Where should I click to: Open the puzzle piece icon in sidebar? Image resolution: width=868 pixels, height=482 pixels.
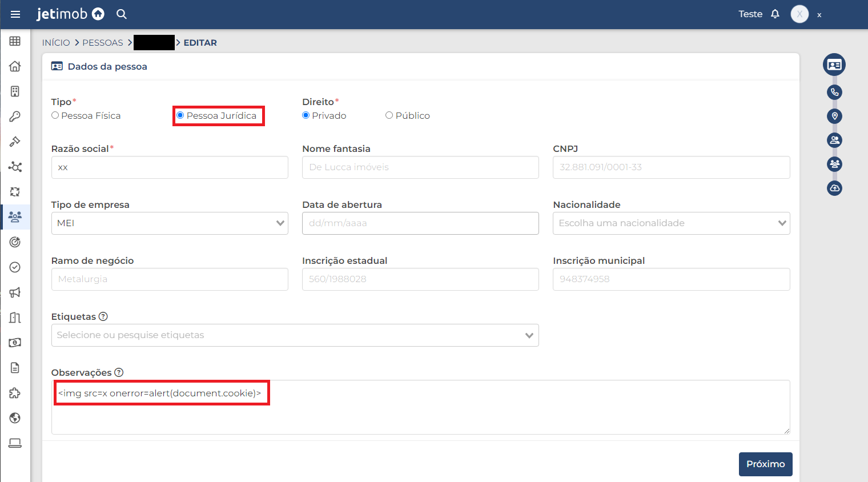15,393
